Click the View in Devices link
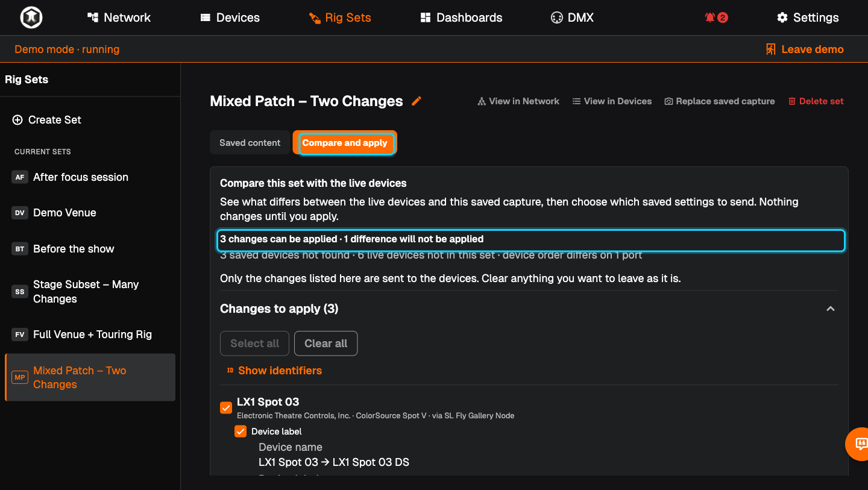The height and width of the screenshot is (490, 868). coord(612,101)
